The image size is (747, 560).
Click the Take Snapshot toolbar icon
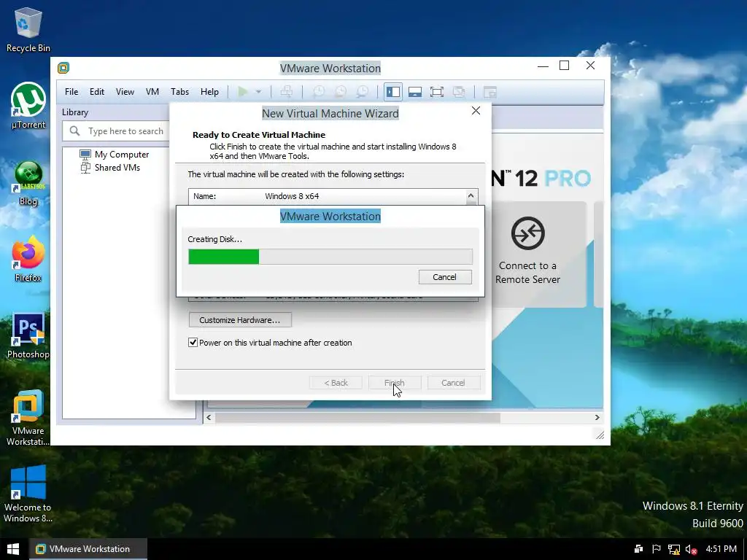318,91
